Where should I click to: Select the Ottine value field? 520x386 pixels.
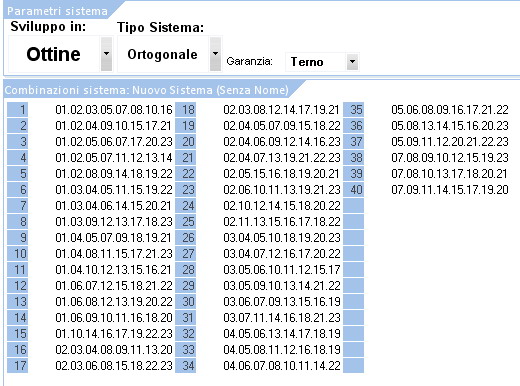[54, 54]
